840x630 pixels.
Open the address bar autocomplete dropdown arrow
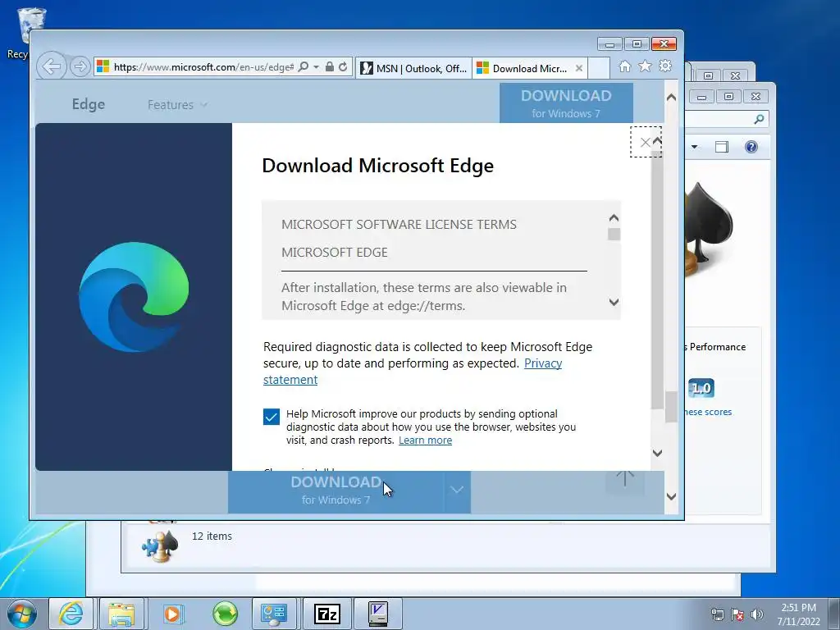316,67
